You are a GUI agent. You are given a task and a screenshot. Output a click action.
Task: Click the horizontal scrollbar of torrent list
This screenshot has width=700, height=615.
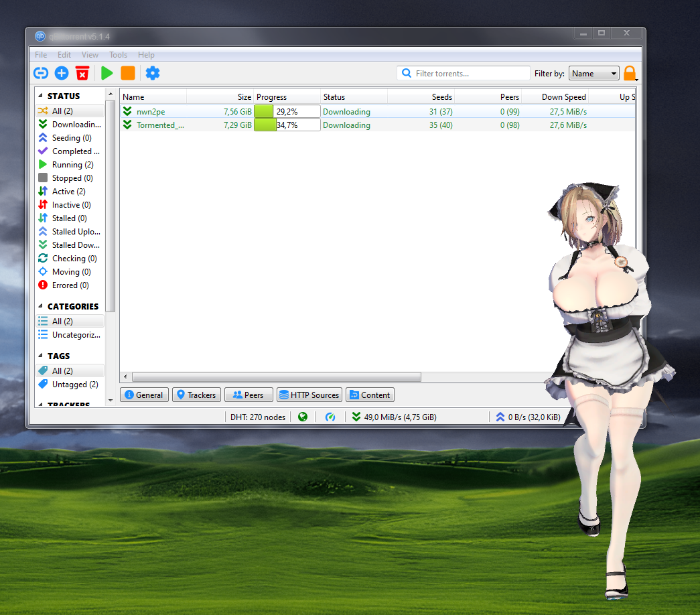(x=277, y=377)
